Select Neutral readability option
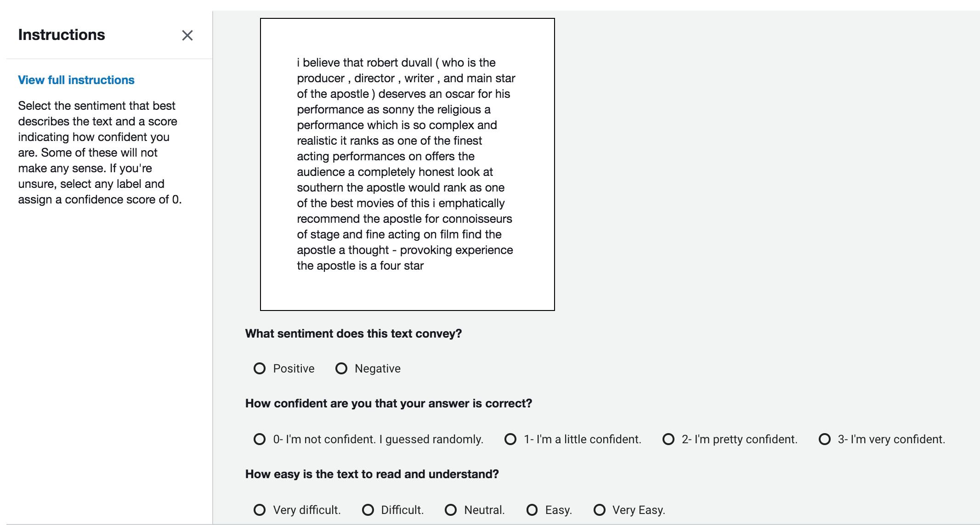The width and height of the screenshot is (980, 525). pos(451,510)
